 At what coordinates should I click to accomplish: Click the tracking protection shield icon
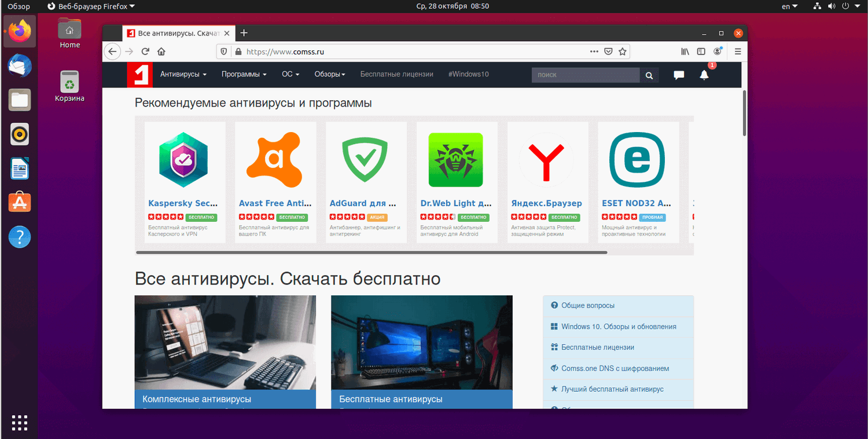[225, 52]
